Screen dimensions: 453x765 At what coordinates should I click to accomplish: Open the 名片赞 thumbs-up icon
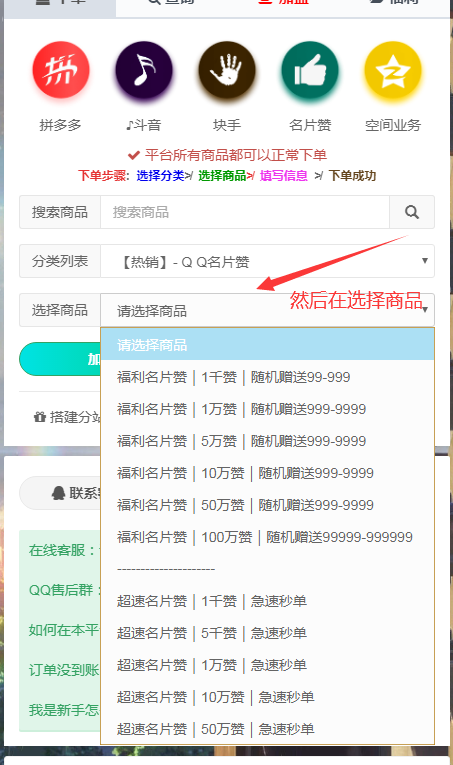(x=310, y=70)
